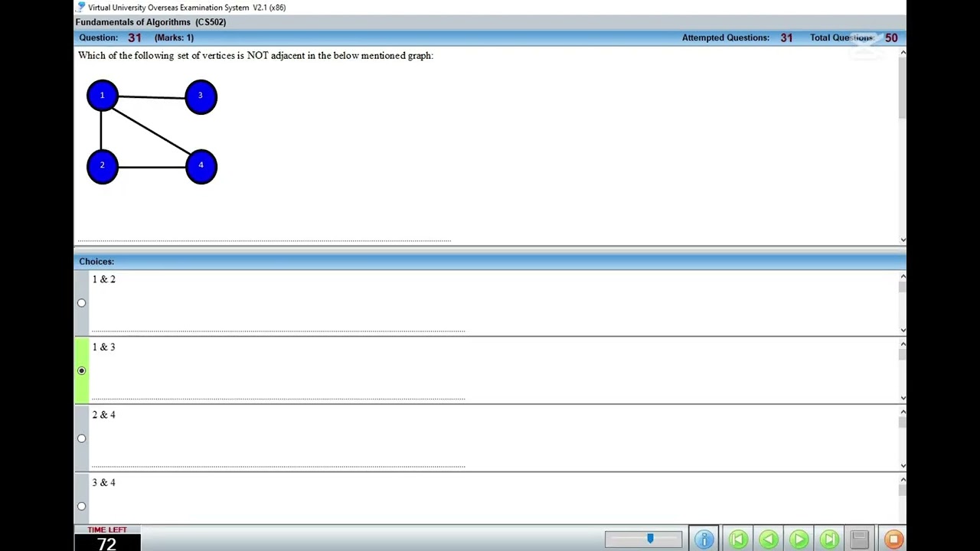Click the '1 & 2' choice text
980x551 pixels.
(104, 279)
